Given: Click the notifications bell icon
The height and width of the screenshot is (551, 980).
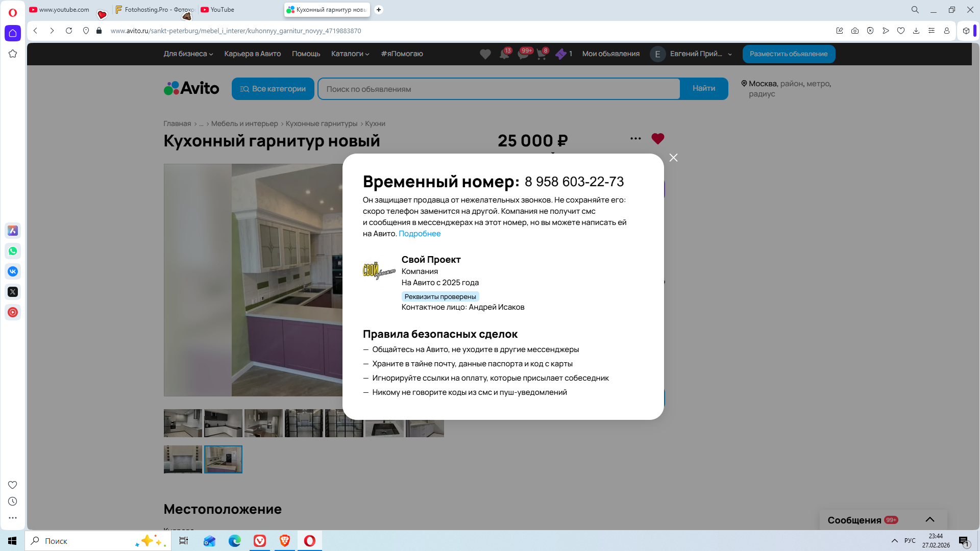Looking at the screenshot, I should click(504, 54).
